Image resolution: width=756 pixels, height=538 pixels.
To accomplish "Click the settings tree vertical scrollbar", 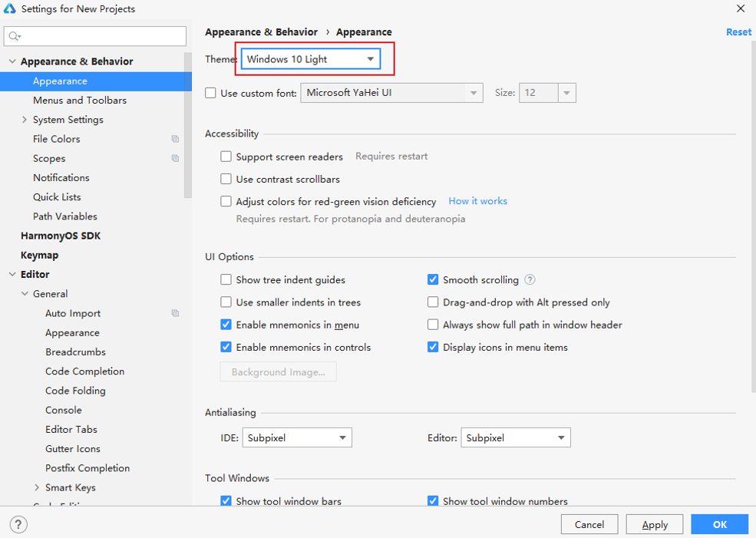I will tap(188, 125).
